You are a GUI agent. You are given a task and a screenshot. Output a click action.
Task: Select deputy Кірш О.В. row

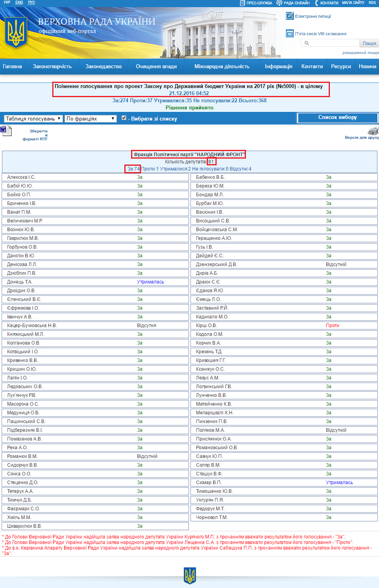284,326
